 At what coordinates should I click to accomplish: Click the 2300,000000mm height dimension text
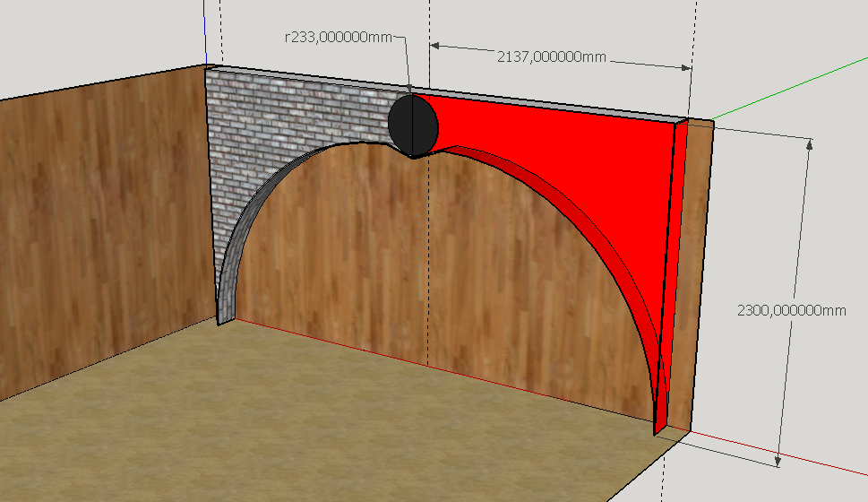(791, 310)
